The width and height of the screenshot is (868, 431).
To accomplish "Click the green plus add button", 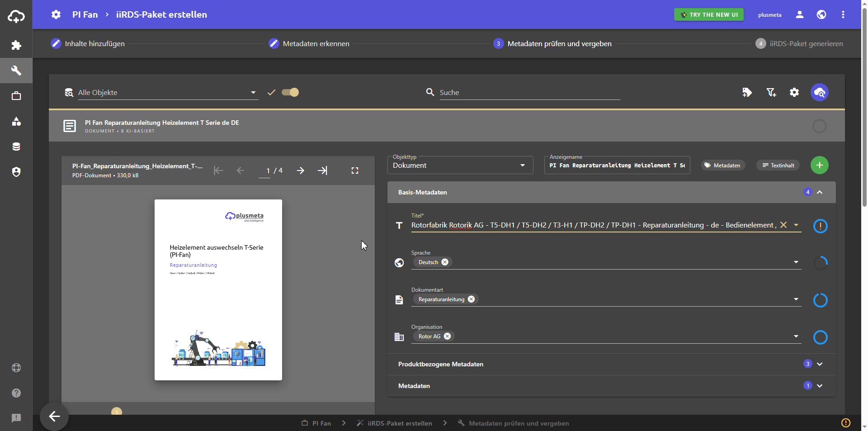I will coord(819,165).
